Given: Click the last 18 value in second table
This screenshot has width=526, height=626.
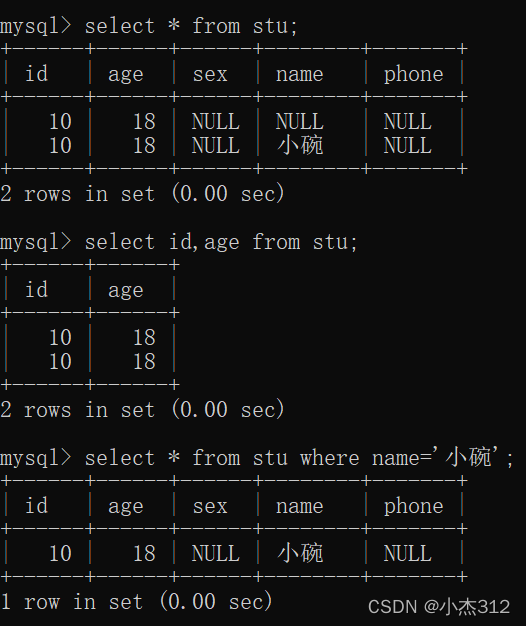Looking at the screenshot, I should pos(144,361).
